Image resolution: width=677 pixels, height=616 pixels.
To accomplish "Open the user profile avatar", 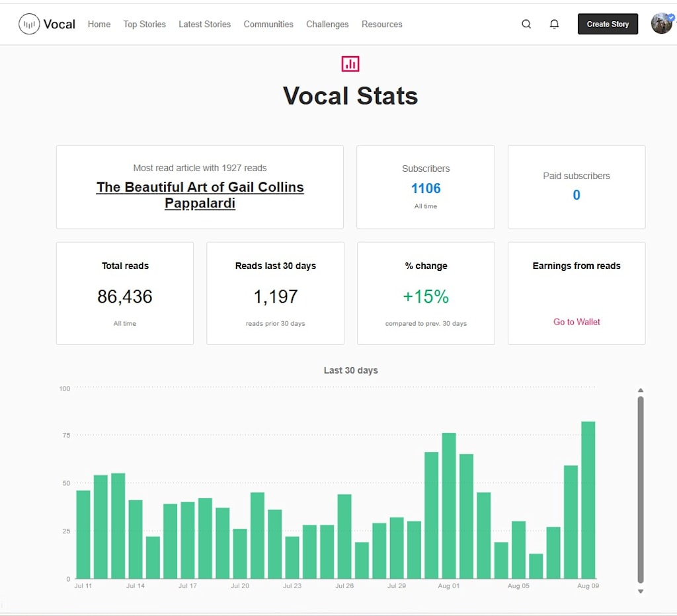I will [662, 23].
